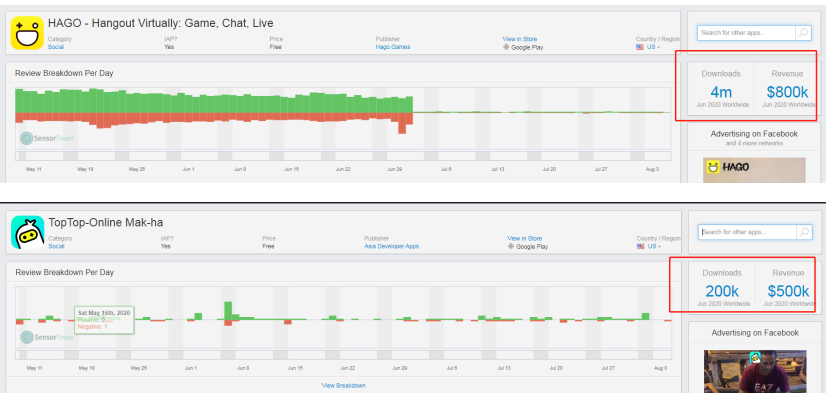
Task: Click View Breakdown link
Action: (343, 385)
